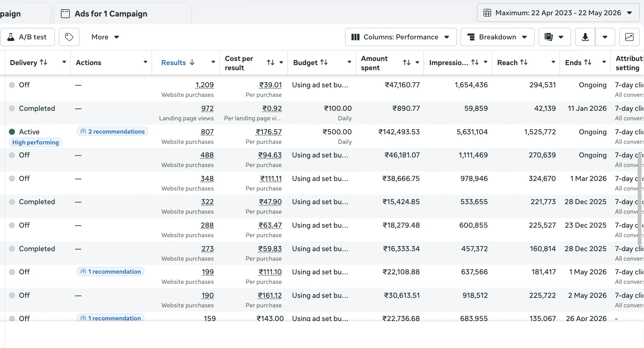Click the 5,631,104 impressions cell
The width and height of the screenshot is (644, 348).
click(x=472, y=132)
